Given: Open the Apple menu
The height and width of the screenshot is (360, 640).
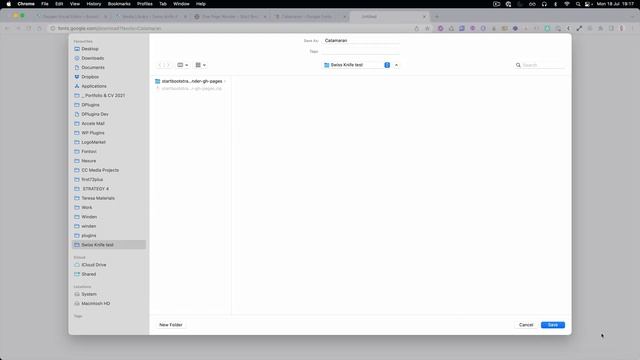Looking at the screenshot, I should [x=9, y=4].
